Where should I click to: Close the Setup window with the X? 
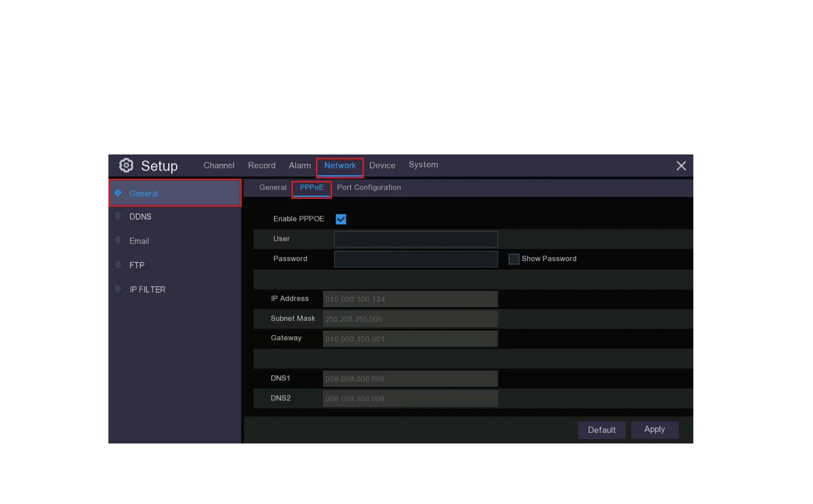681,166
